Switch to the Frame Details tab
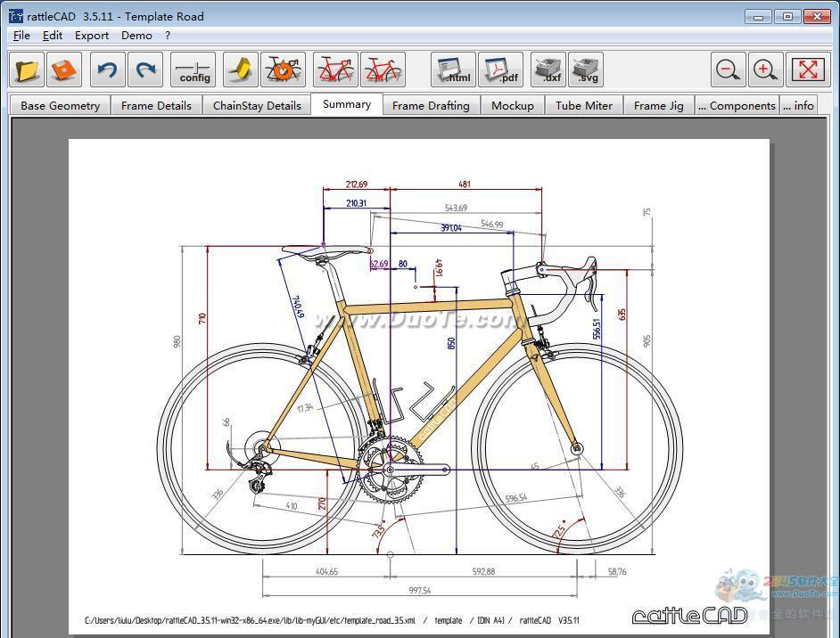The image size is (840, 638). tap(156, 105)
